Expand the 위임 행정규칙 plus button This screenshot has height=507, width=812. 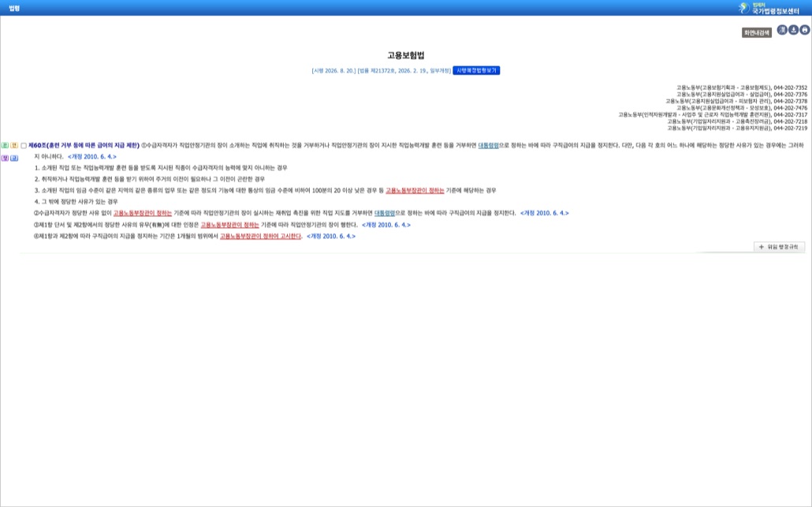click(x=779, y=247)
